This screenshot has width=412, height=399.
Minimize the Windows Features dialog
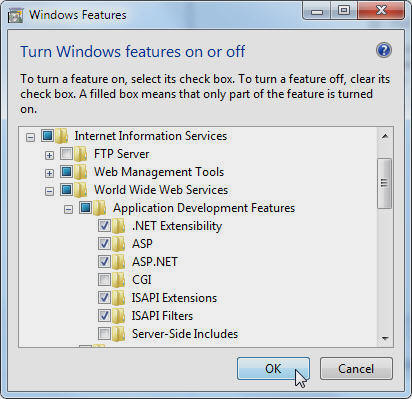[317, 11]
